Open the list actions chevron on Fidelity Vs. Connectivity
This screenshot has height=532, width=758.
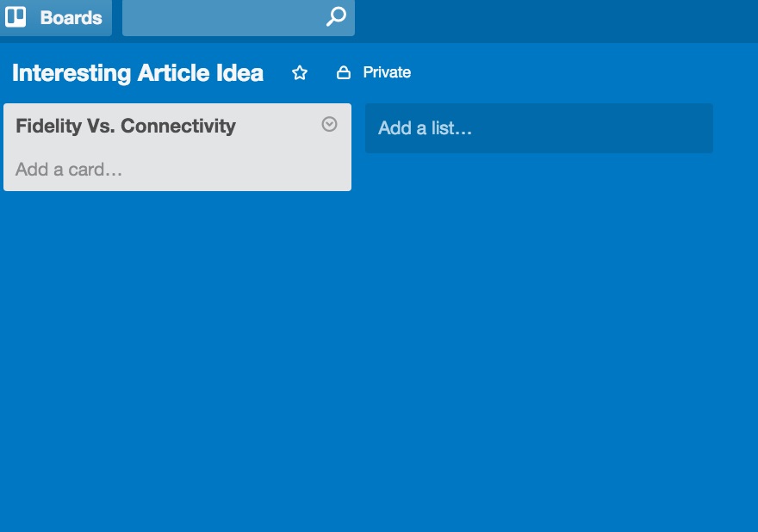(x=329, y=125)
